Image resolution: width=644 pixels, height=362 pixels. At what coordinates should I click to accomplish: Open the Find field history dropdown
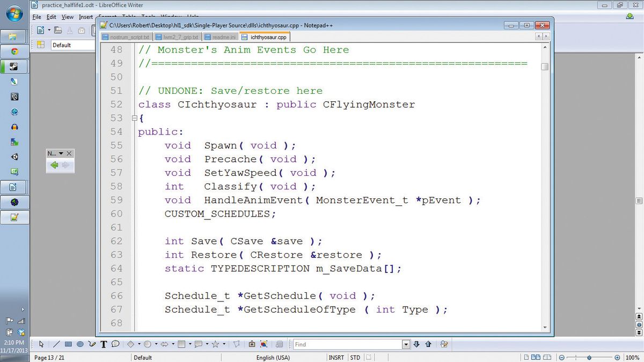406,344
